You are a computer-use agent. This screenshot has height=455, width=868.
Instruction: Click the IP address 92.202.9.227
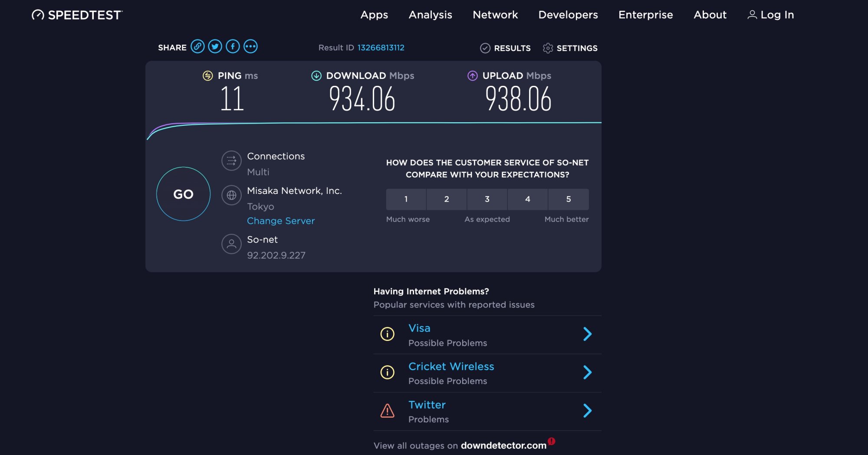coord(276,255)
